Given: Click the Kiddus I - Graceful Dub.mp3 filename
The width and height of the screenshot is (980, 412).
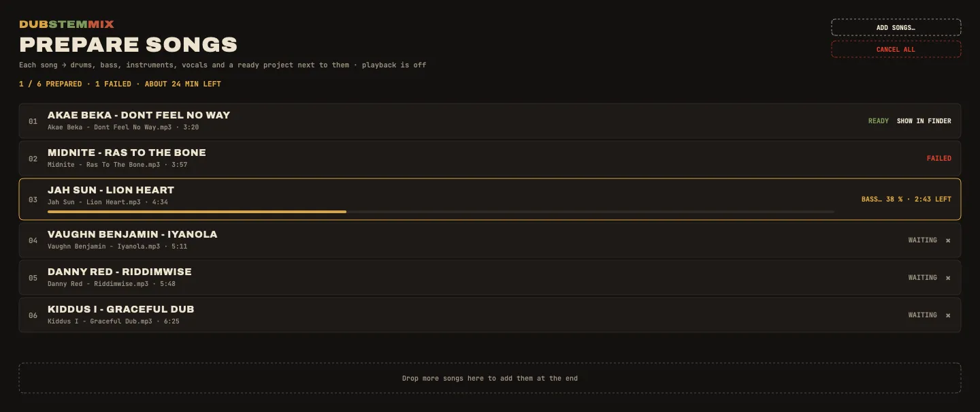Looking at the screenshot, I should (x=100, y=321).
